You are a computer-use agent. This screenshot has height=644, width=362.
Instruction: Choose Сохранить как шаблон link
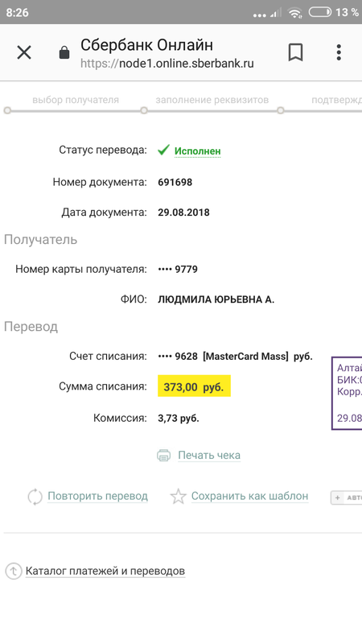(249, 496)
